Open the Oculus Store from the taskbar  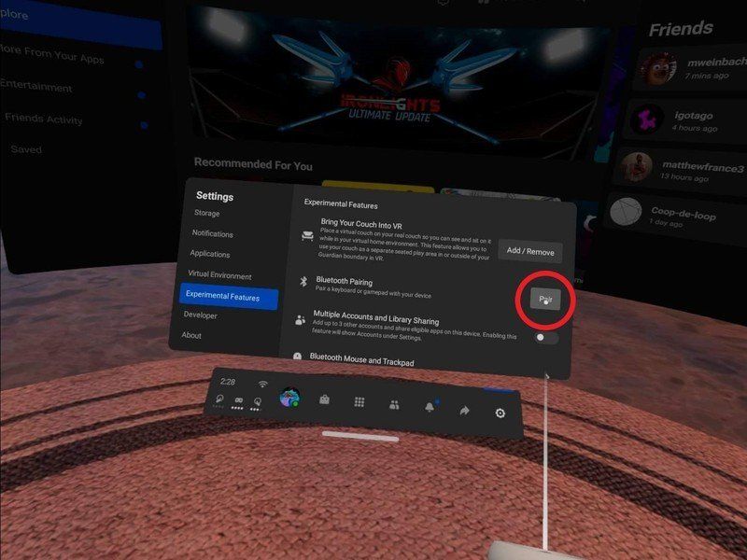(324, 400)
